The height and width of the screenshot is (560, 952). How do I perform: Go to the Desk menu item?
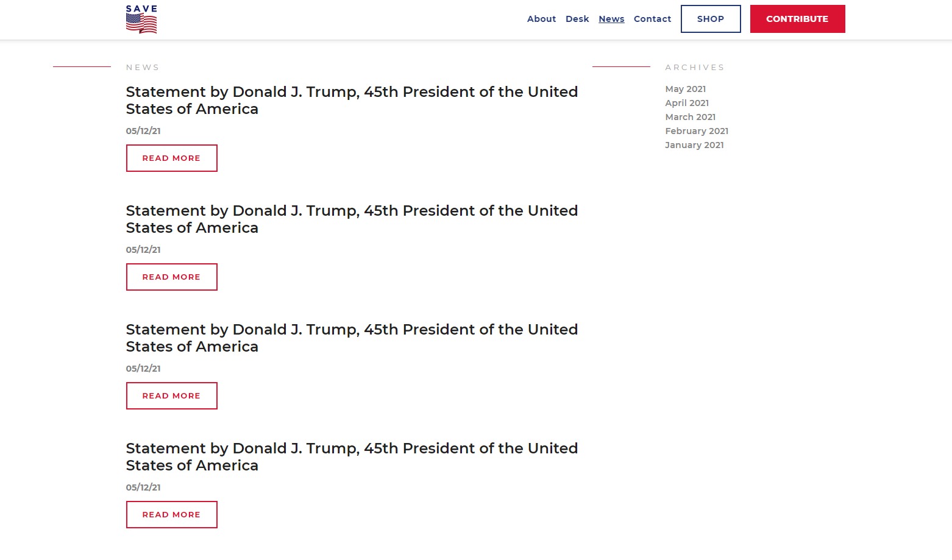(577, 19)
